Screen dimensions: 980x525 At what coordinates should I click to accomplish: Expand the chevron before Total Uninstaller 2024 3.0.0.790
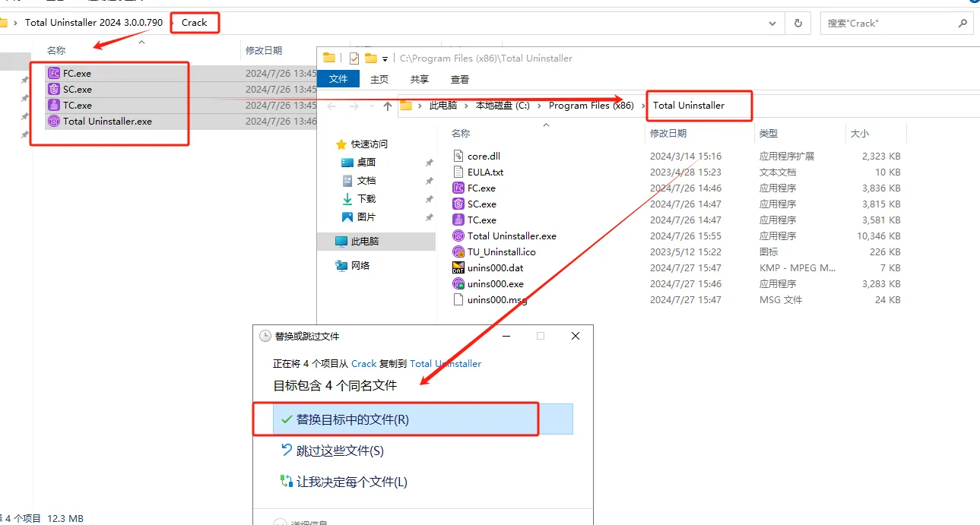15,23
